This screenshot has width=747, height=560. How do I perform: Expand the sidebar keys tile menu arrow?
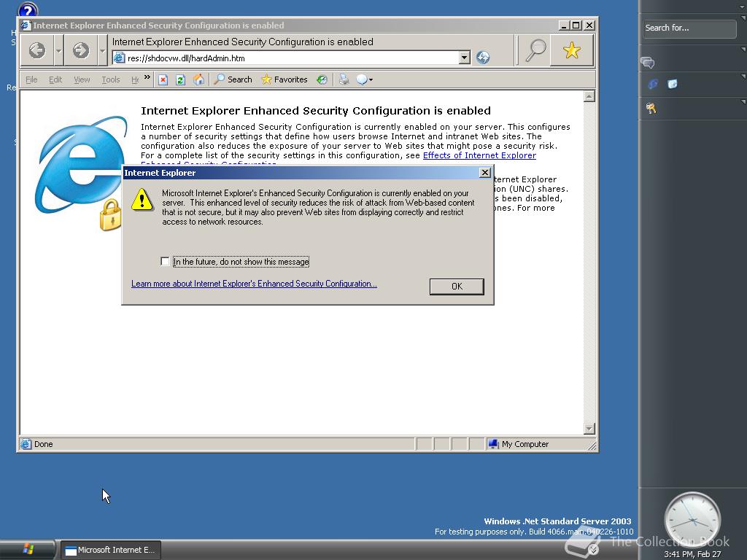click(743, 101)
